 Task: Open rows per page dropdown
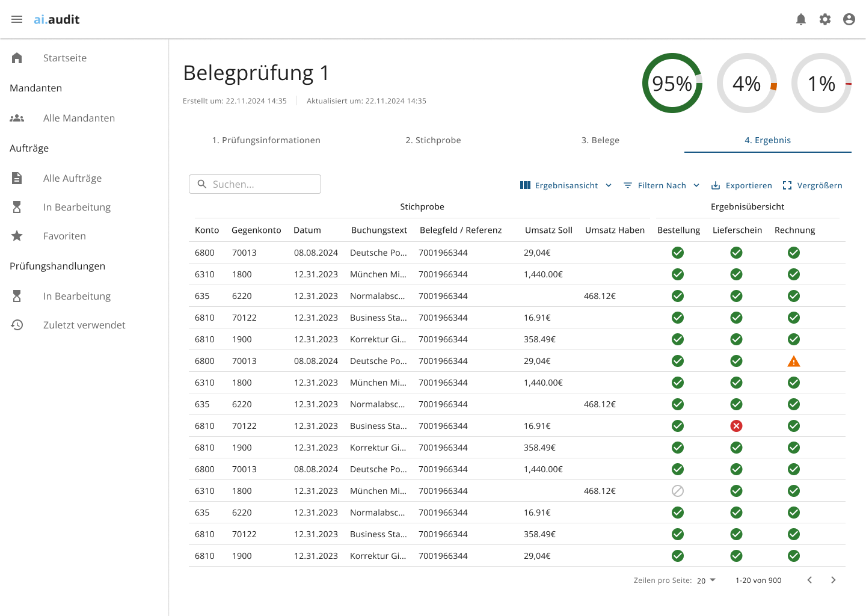click(706, 581)
